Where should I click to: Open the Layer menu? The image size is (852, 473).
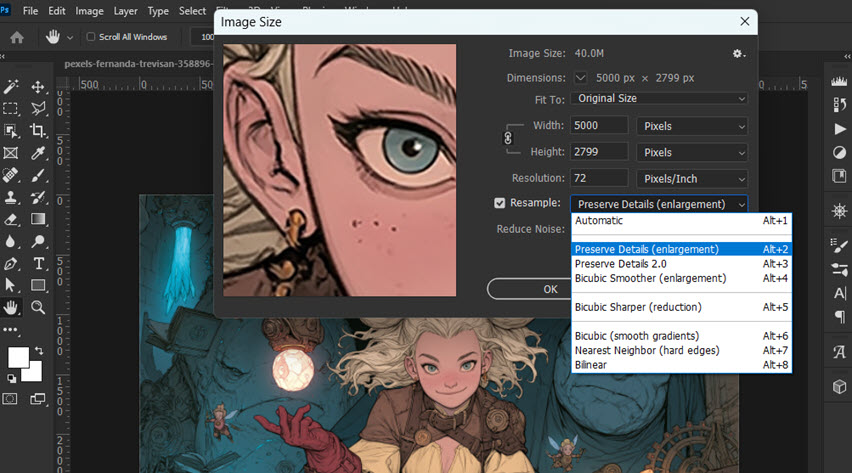tap(125, 11)
